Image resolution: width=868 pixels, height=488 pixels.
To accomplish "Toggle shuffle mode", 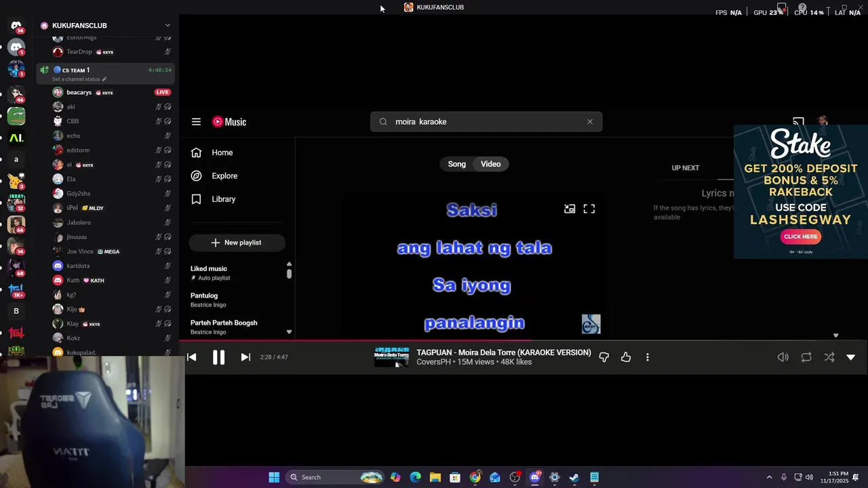I will 829,357.
